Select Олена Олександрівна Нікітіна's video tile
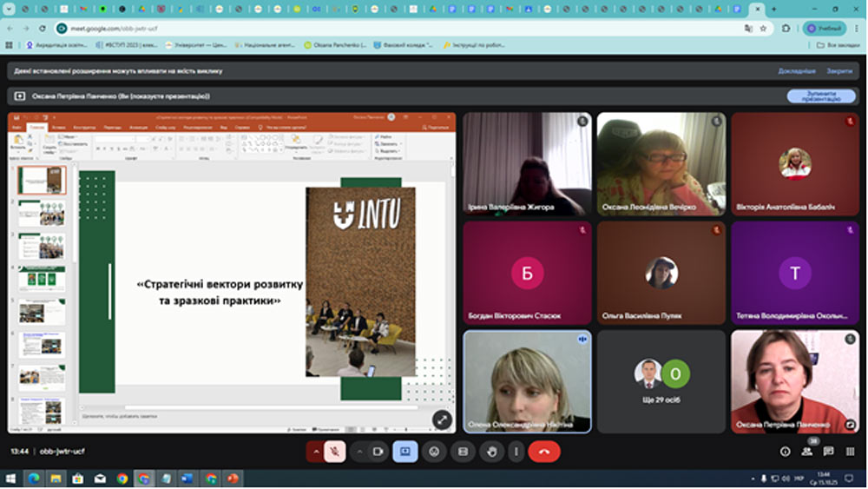Screen dimensions: 868x489 (x=527, y=380)
